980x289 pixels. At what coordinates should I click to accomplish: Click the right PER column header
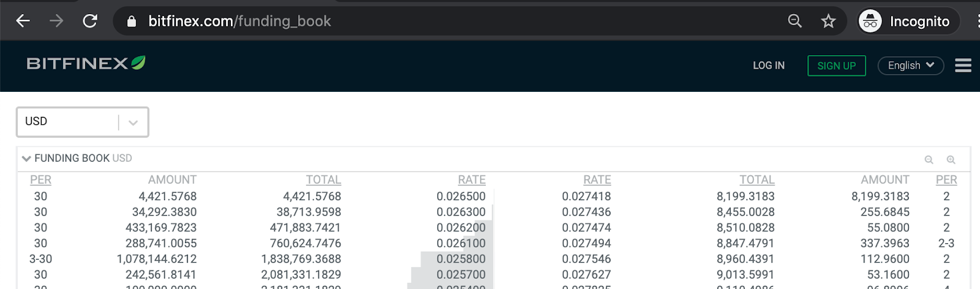[x=946, y=180]
